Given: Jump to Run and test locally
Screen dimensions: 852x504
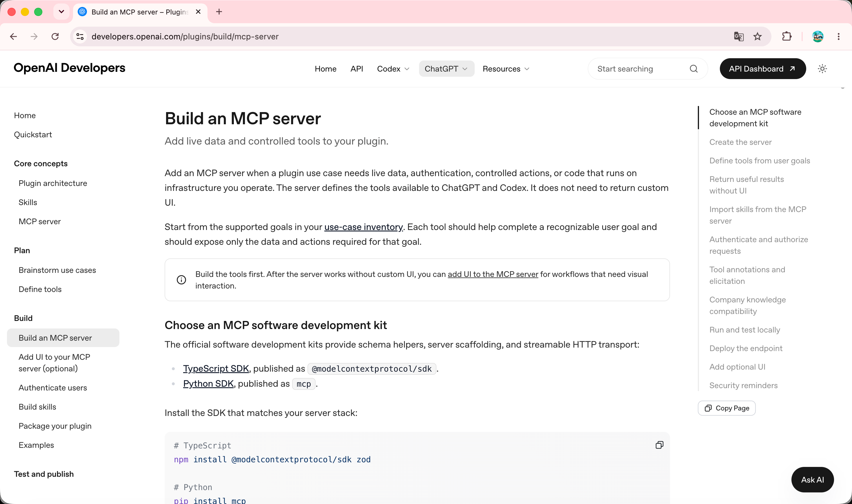Looking at the screenshot, I should [x=745, y=330].
